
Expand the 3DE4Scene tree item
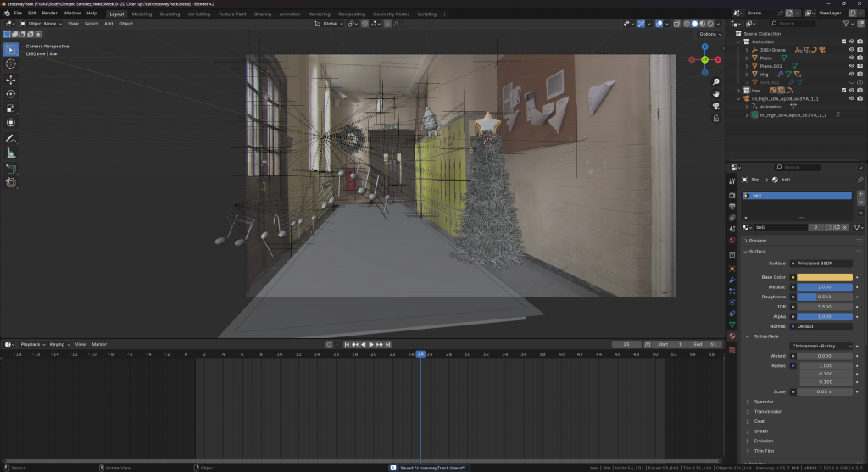[x=747, y=50]
